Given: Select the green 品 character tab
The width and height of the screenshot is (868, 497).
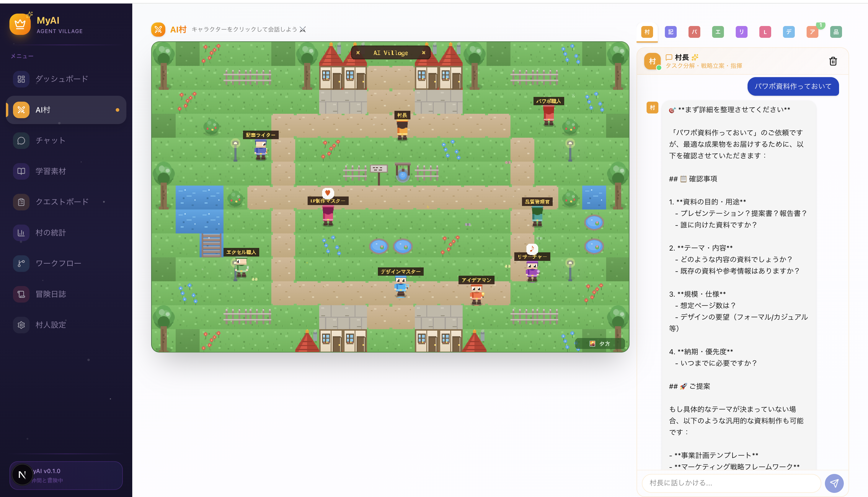Looking at the screenshot, I should tap(836, 32).
